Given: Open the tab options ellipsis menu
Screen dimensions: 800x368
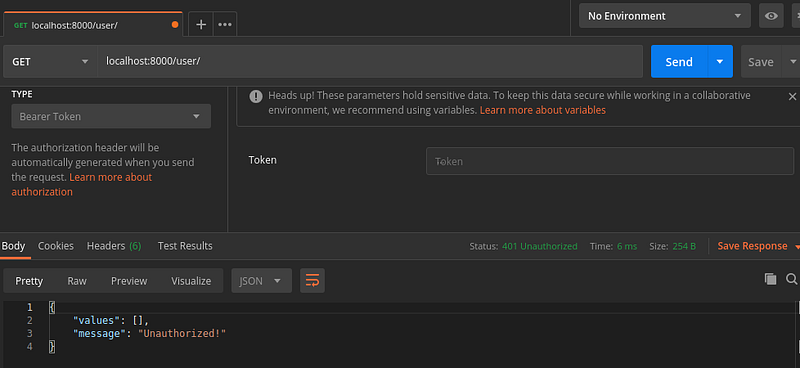Looking at the screenshot, I should point(225,24).
